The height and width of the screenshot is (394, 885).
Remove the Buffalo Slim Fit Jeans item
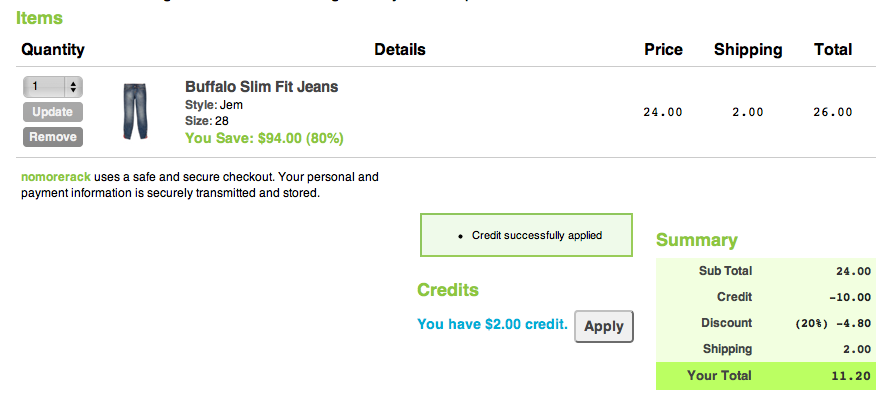click(52, 137)
